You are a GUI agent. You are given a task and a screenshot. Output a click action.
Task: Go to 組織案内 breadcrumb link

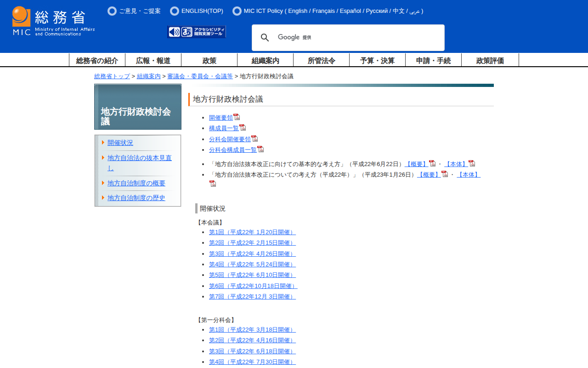(x=148, y=76)
